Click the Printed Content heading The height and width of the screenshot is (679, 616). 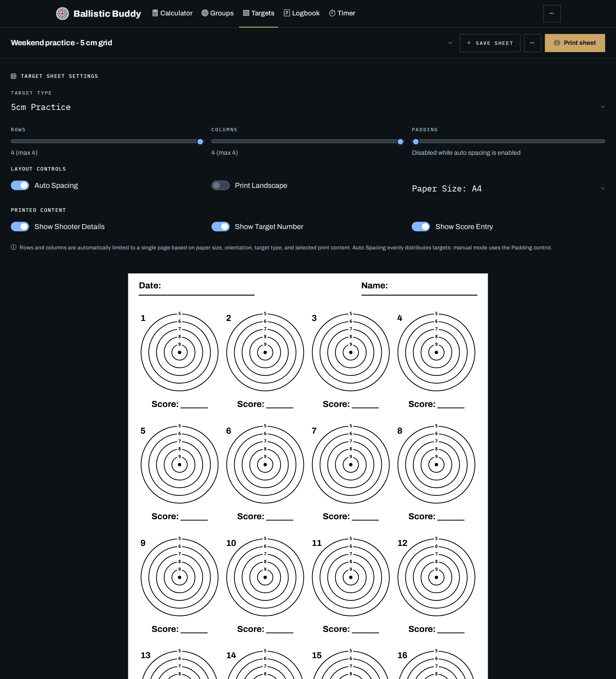pos(38,210)
